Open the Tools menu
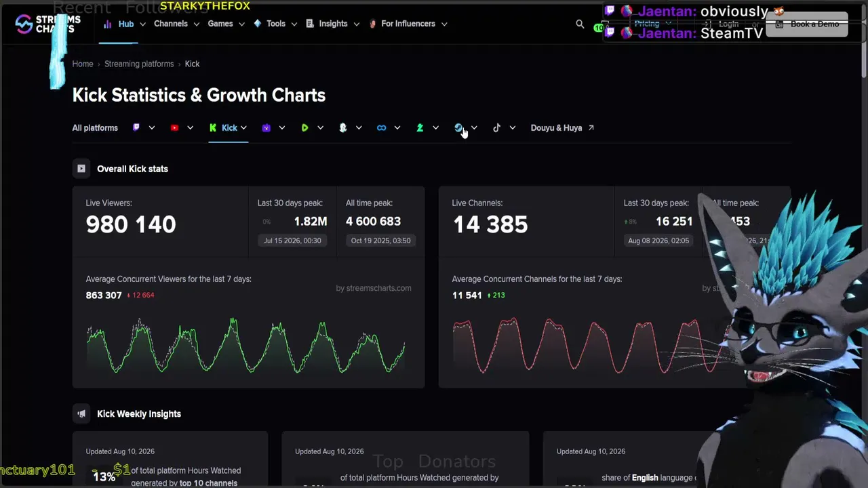Viewport: 868px width, 488px height. coord(275,24)
